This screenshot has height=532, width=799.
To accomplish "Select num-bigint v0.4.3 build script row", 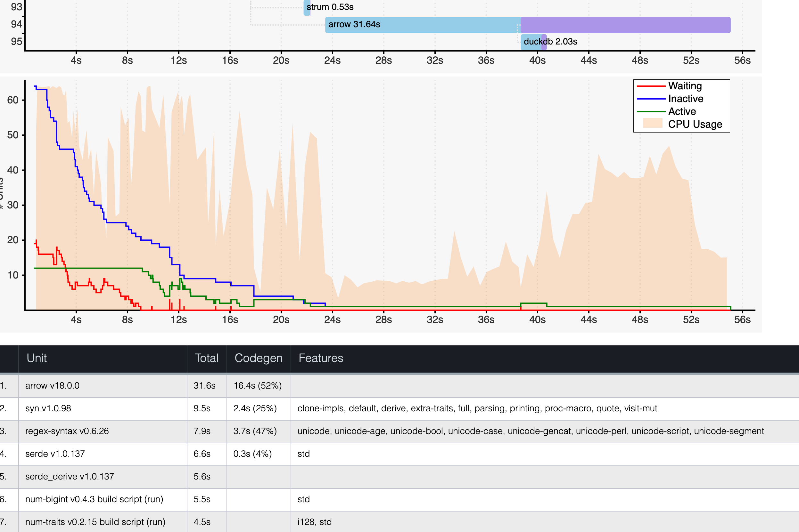I will tap(94, 499).
